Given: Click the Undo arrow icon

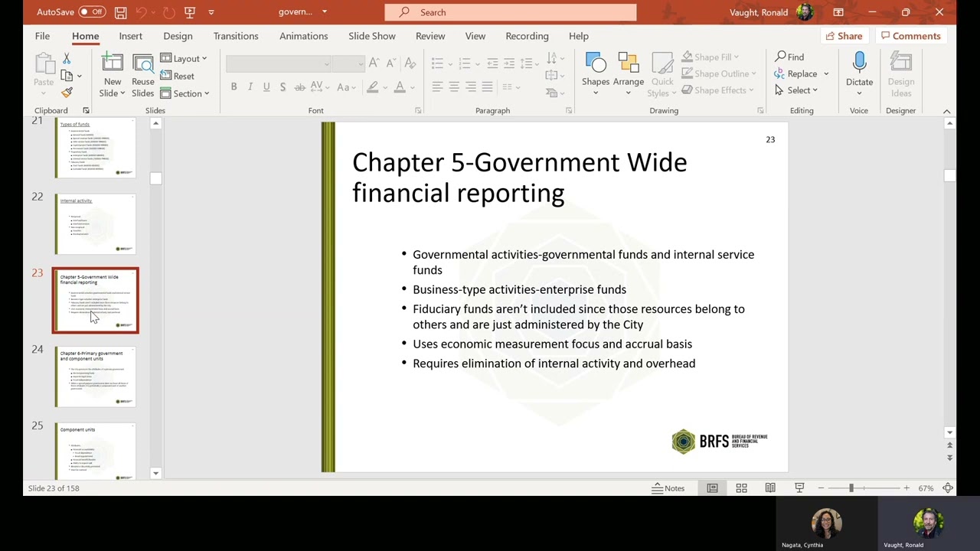Looking at the screenshot, I should 142,12.
